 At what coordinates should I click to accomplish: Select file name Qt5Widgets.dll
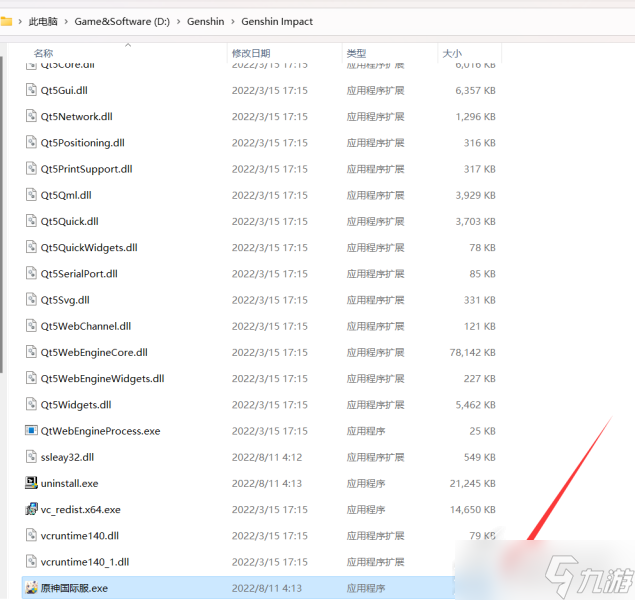[76, 404]
